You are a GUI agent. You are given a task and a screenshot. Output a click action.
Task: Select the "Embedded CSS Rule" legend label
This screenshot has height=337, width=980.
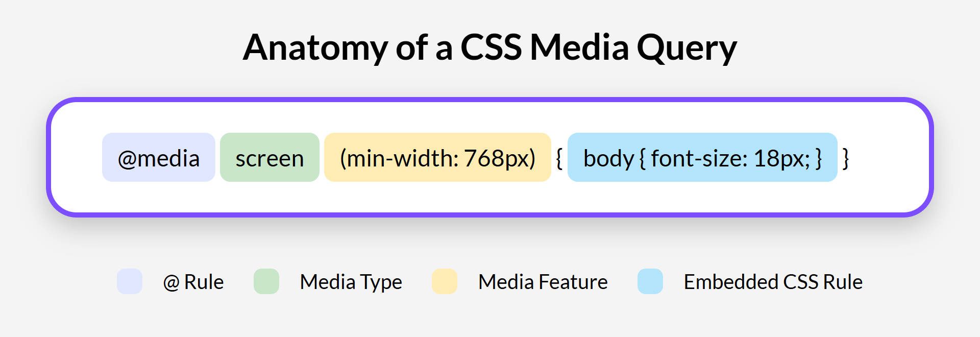[x=773, y=282]
